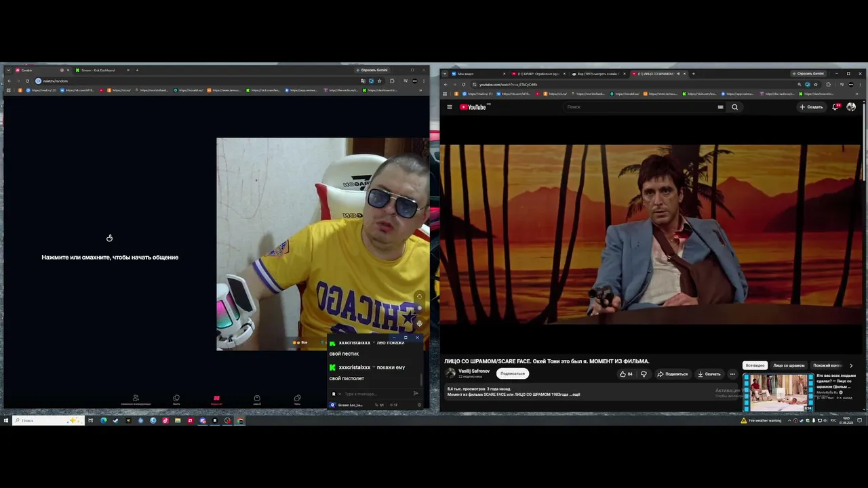Screen dimensions: 868x488
Task: Open Chrome menu in the YouTube window
Action: point(861,85)
